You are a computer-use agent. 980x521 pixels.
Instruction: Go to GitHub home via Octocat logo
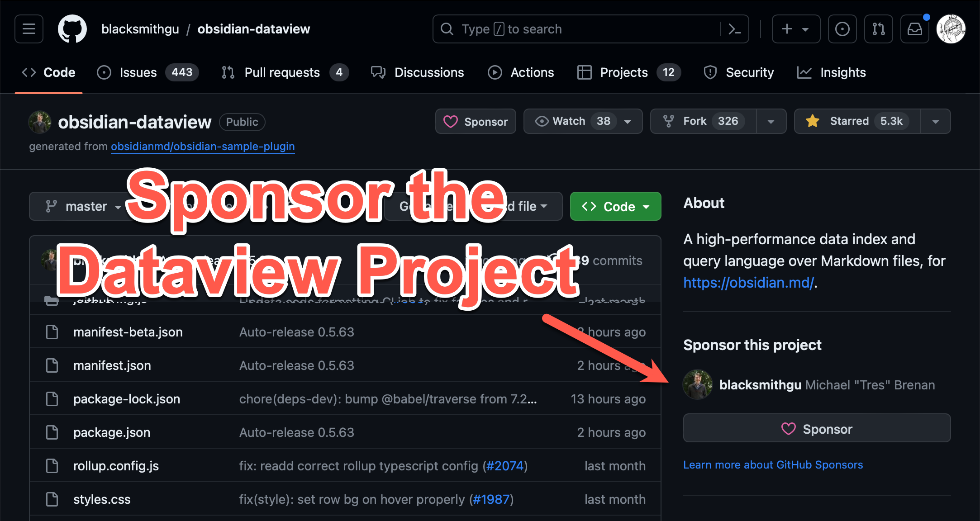click(72, 29)
